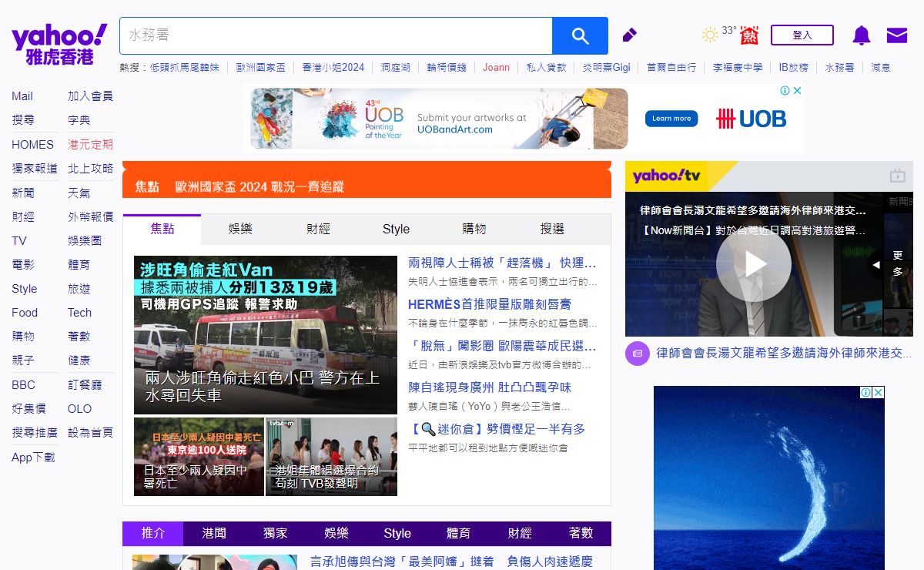Click the Yahoo TV logo
Image resolution: width=924 pixels, height=570 pixels.
pyautogui.click(x=667, y=176)
